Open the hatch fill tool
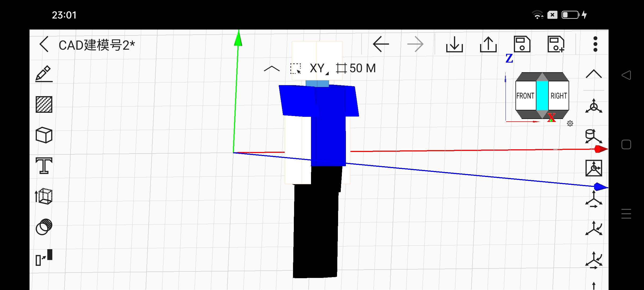644x290 pixels. 44,104
